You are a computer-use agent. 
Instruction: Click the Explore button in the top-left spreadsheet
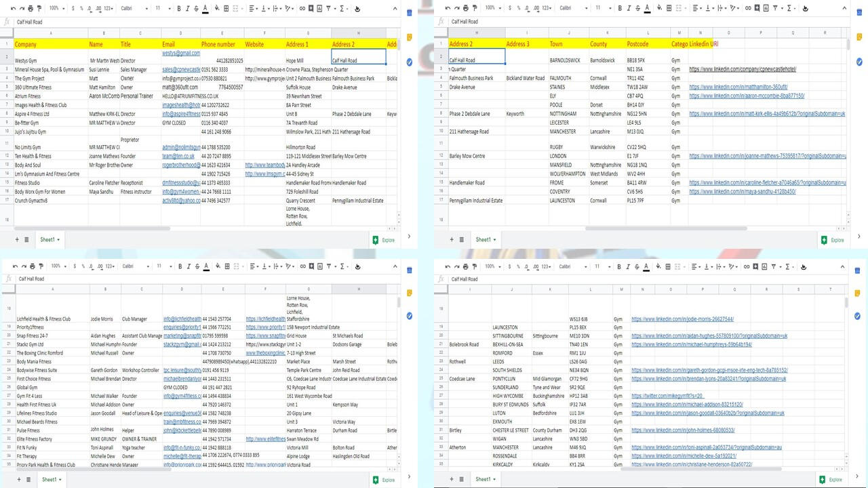[x=384, y=240]
